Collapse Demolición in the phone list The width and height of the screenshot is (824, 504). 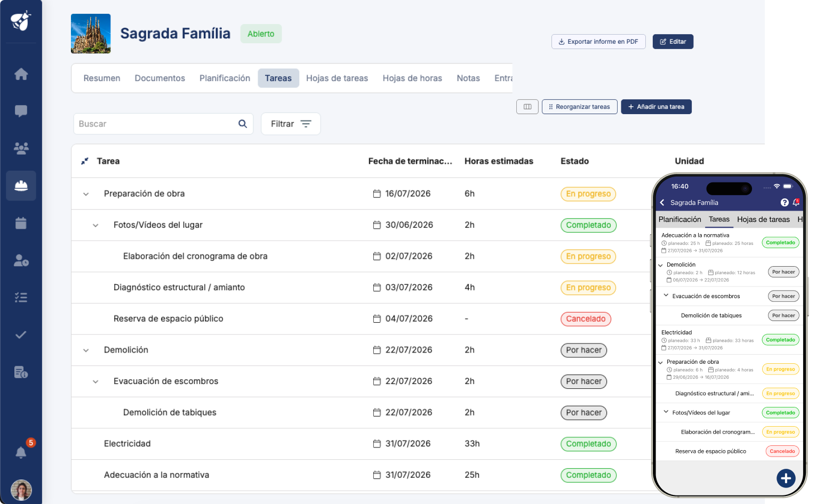click(660, 265)
